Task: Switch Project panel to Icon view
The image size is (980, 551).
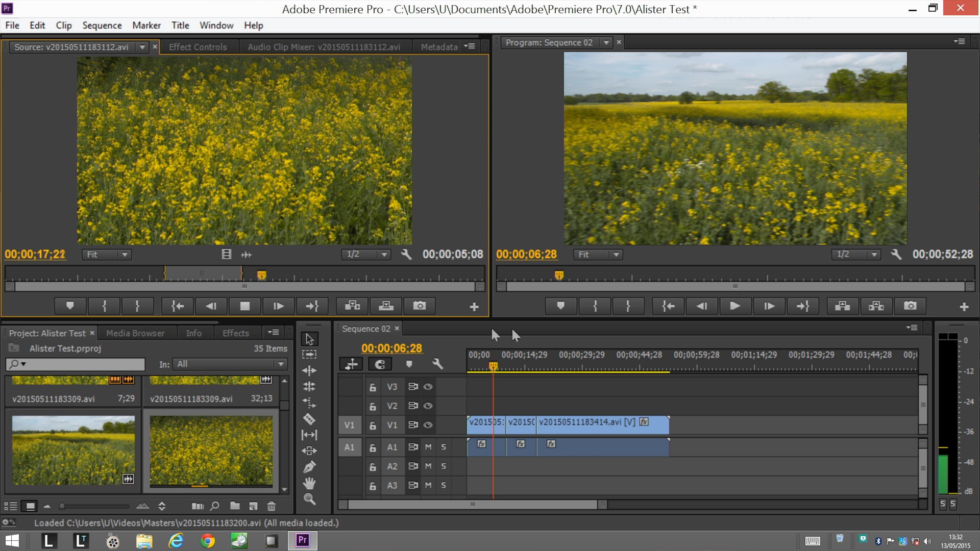Action: coord(31,506)
